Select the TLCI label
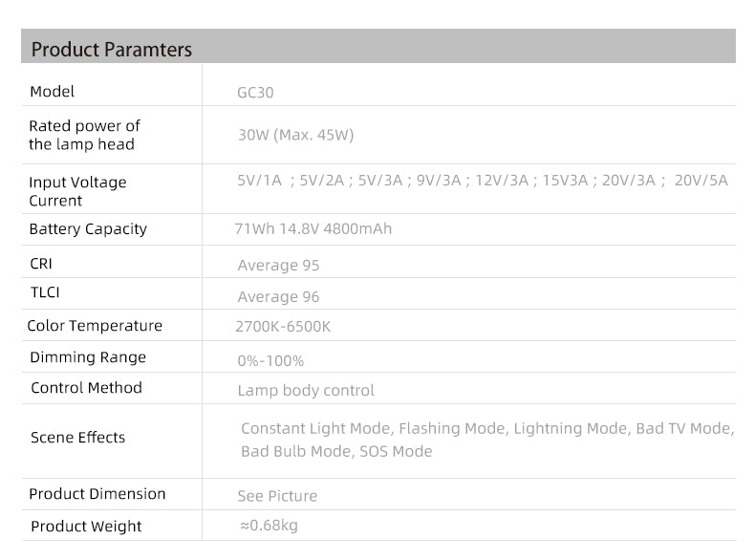755x560 pixels. (45, 292)
